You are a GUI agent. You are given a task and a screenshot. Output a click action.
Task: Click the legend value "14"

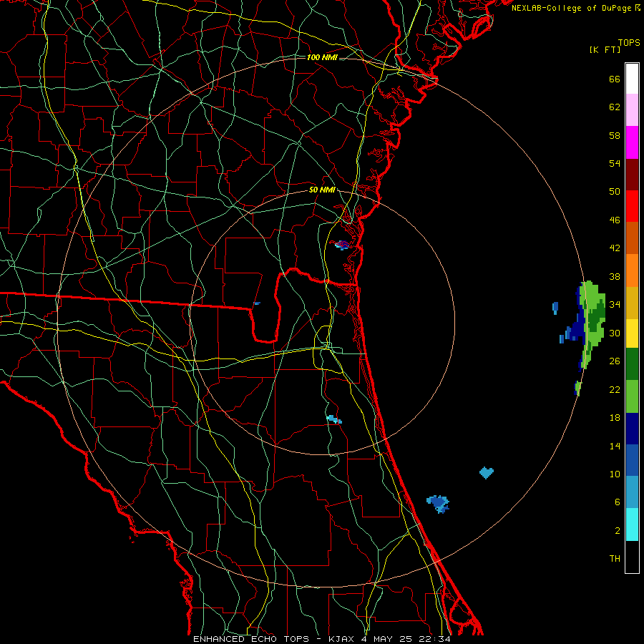pyautogui.click(x=615, y=446)
